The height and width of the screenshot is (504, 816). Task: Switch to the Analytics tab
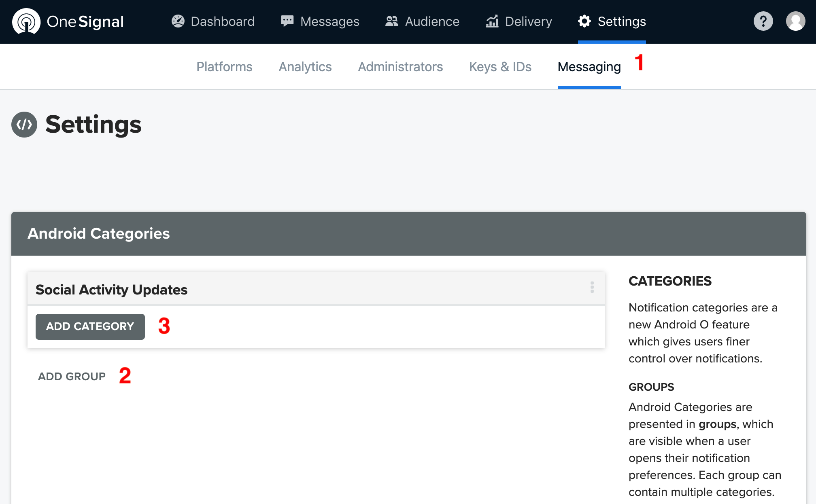click(x=305, y=67)
